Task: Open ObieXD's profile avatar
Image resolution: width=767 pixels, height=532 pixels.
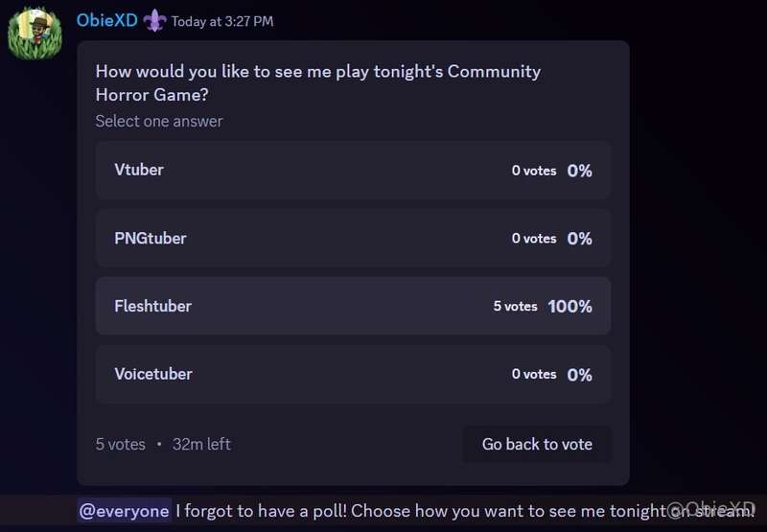Action: [35, 34]
